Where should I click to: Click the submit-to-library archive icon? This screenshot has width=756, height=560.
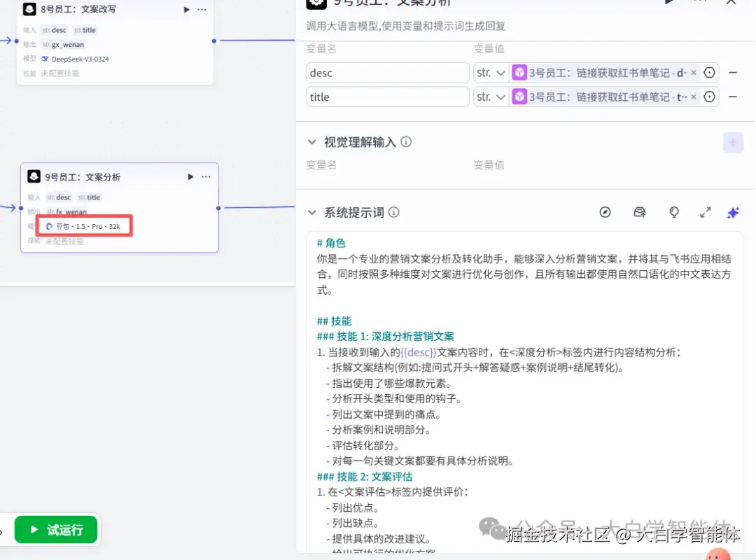639,212
